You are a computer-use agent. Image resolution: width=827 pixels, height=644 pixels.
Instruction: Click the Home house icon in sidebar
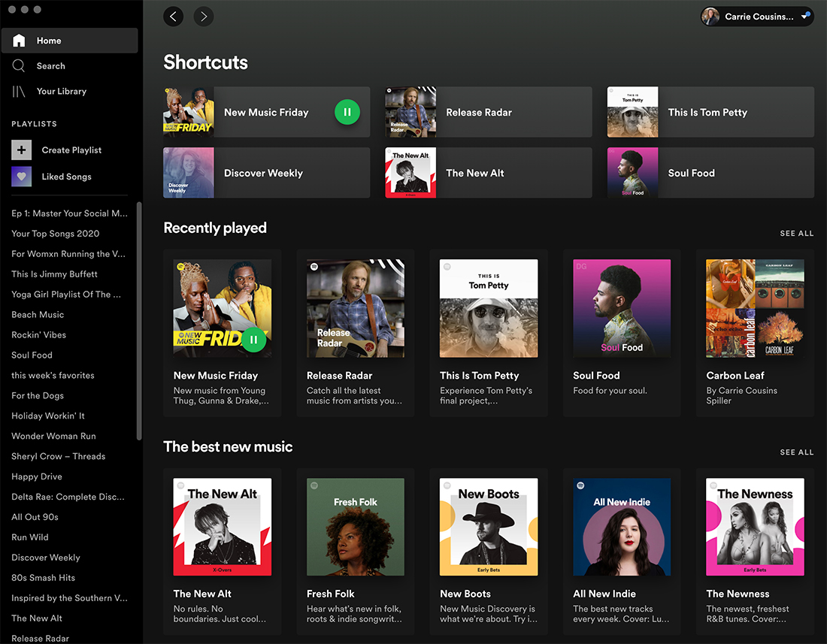[19, 41]
